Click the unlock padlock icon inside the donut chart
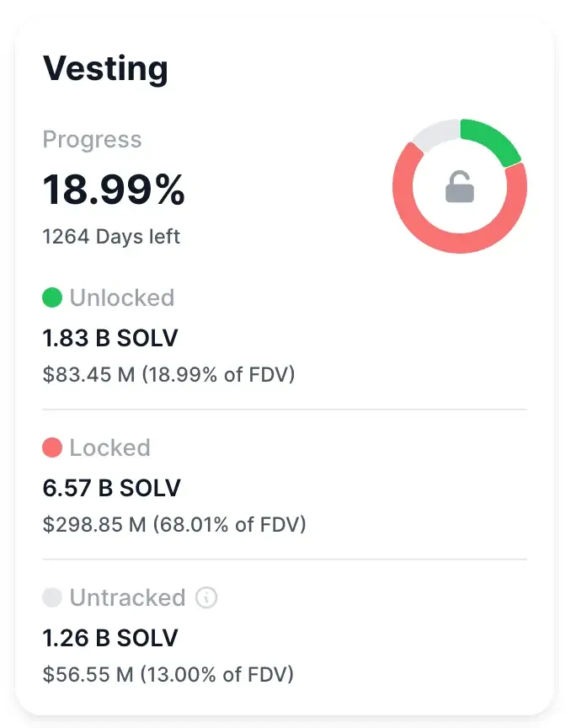The width and height of the screenshot is (571, 728). coord(459,187)
